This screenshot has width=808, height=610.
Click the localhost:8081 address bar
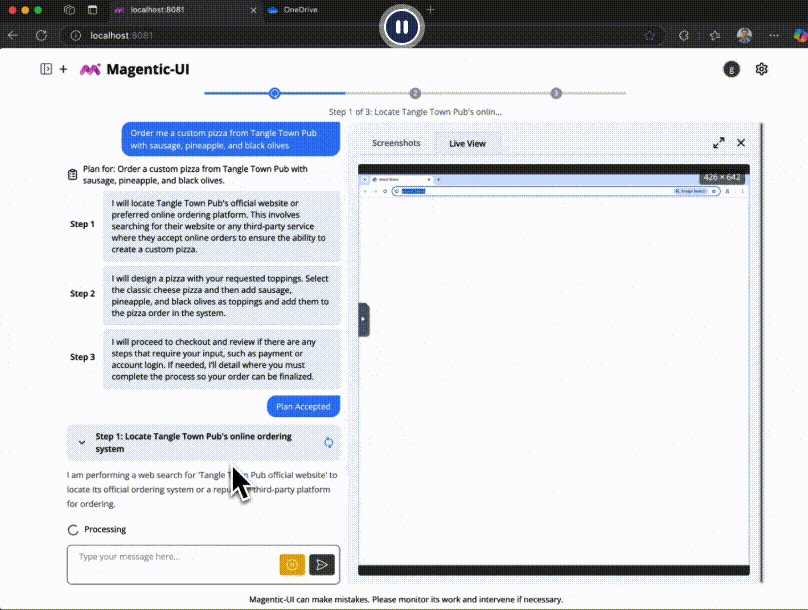361,36
